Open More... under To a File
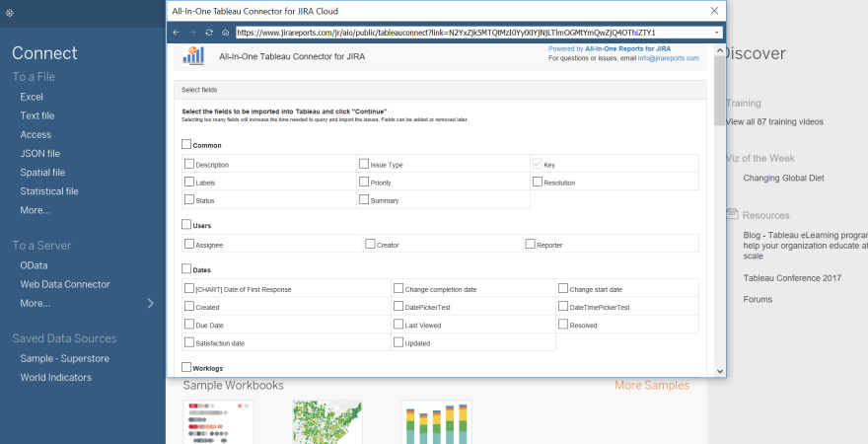The height and width of the screenshot is (444, 868). tap(35, 210)
